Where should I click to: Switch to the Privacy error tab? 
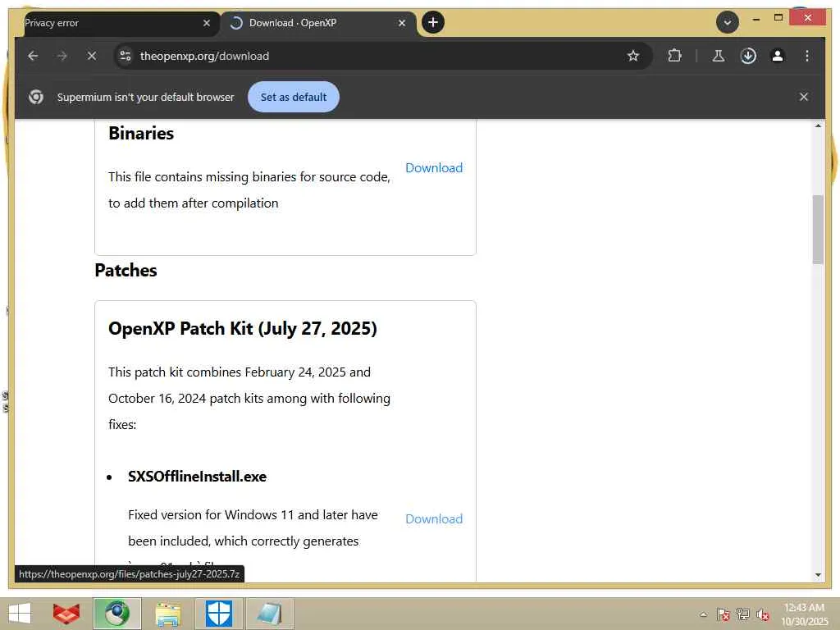coord(115,23)
